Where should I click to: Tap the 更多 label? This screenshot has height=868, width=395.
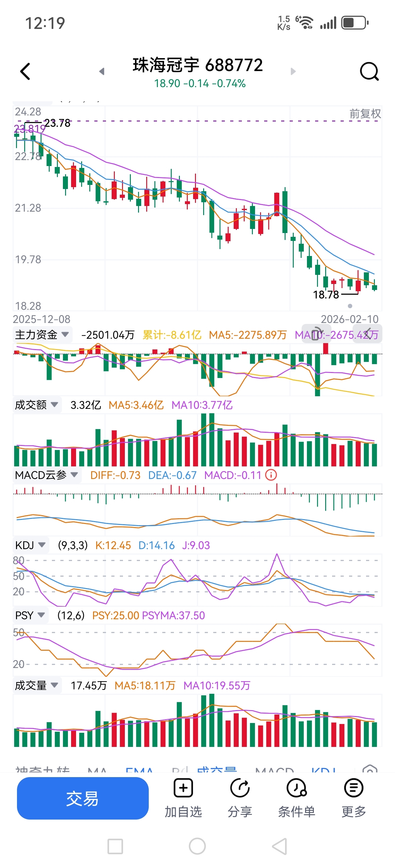(353, 812)
